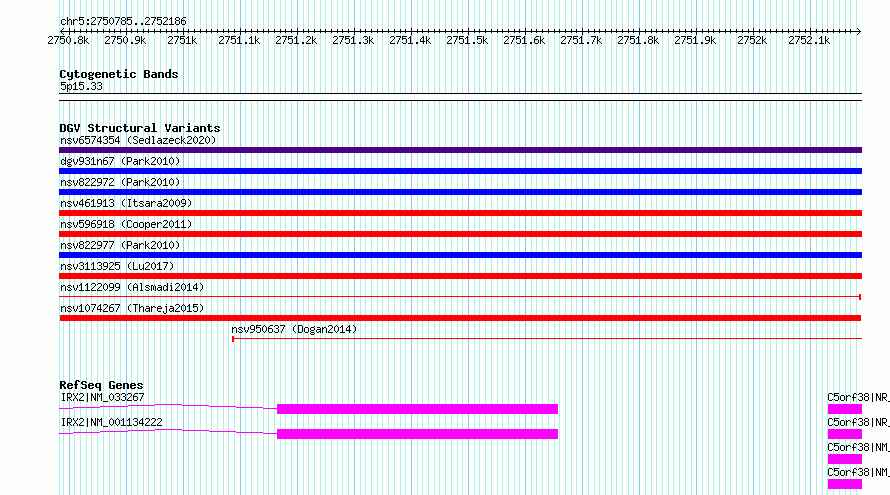
Task: Click the red bar under nsv596918
Action: pyautogui.click(x=460, y=234)
